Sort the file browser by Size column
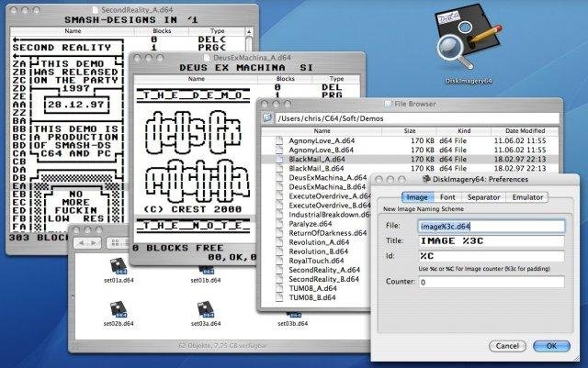This screenshot has width=588, height=368. tap(409, 131)
